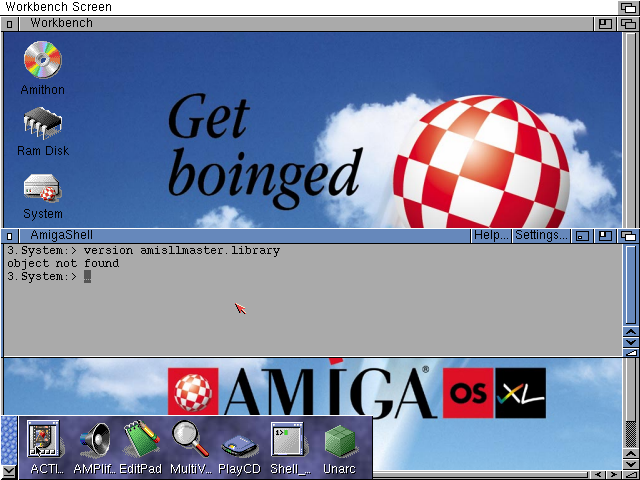Viewport: 640px width, 480px height.
Task: Click the Workbench window zoom gadget
Action: click(605, 24)
